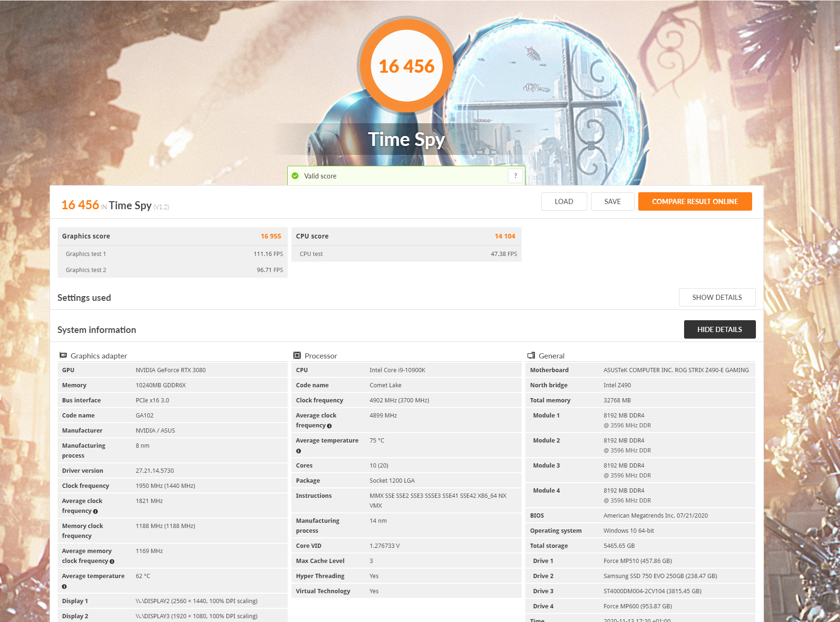
Task: Show details of Settings used
Action: coord(717,298)
